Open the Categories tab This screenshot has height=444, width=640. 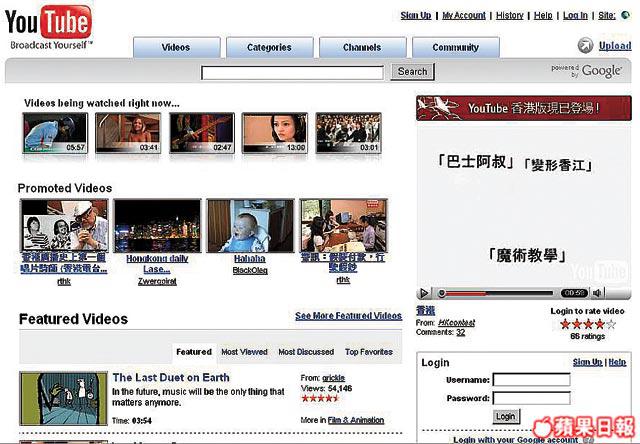[269, 47]
